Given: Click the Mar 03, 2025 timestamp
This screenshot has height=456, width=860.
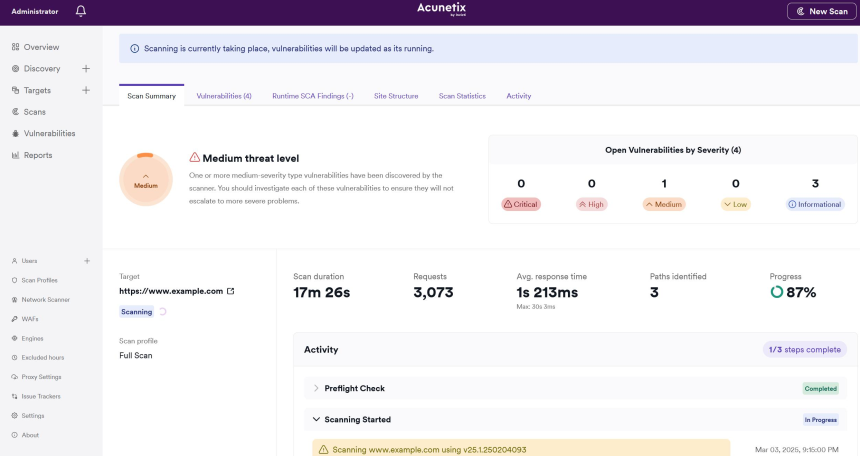Looking at the screenshot, I should [796, 449].
